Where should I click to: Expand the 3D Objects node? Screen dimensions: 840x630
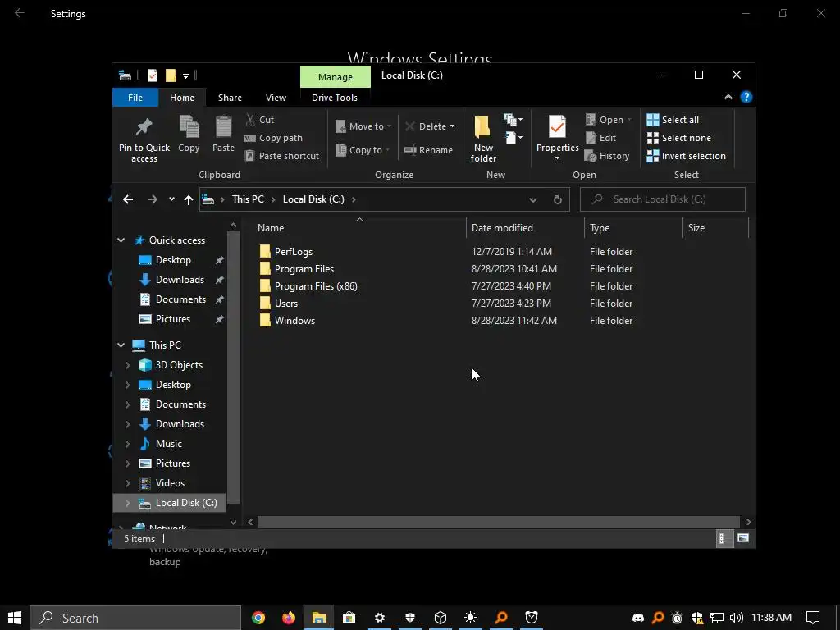[x=127, y=365]
